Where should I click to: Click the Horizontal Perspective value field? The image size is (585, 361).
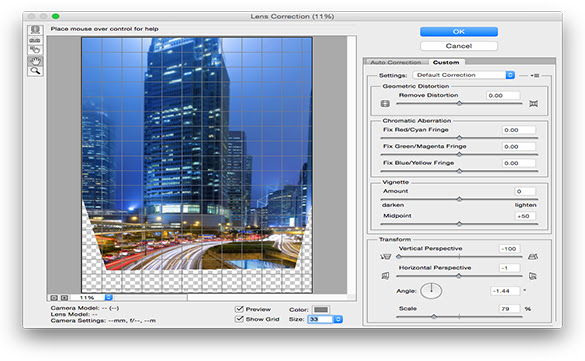[510, 268]
